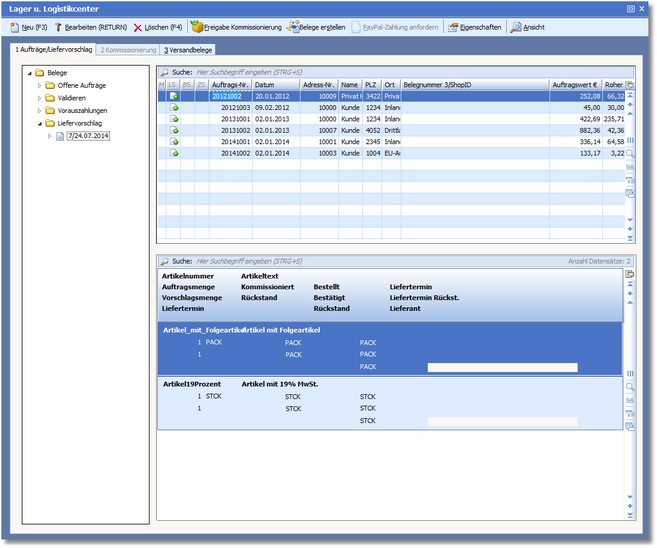Open Eigenschaften properties icon
This screenshot has height=548, width=657.
pyautogui.click(x=452, y=27)
